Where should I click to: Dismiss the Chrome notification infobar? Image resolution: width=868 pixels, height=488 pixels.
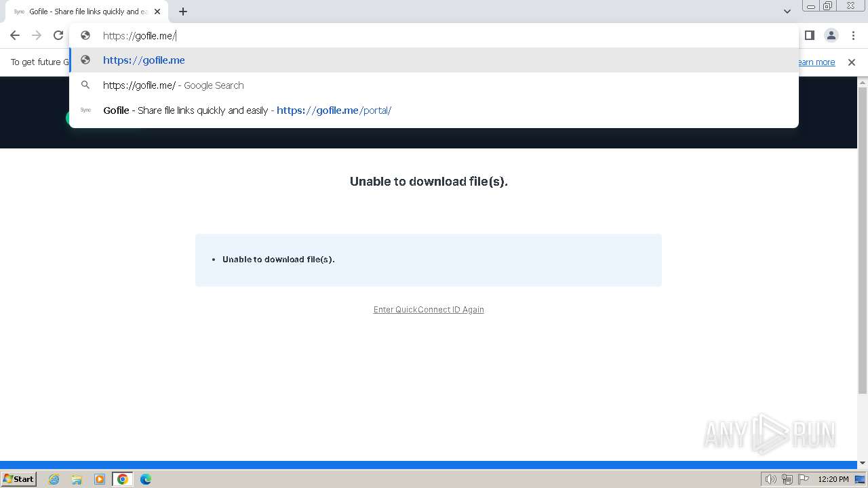852,62
